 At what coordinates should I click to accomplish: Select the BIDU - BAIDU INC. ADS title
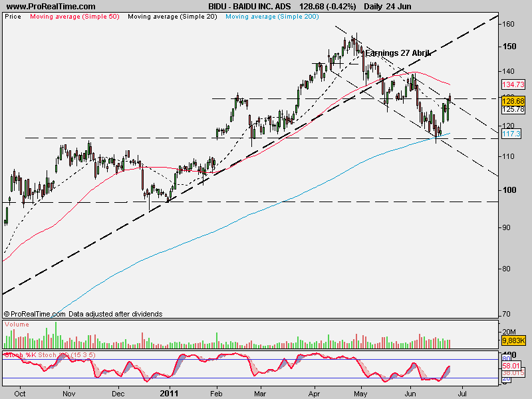click(249, 7)
